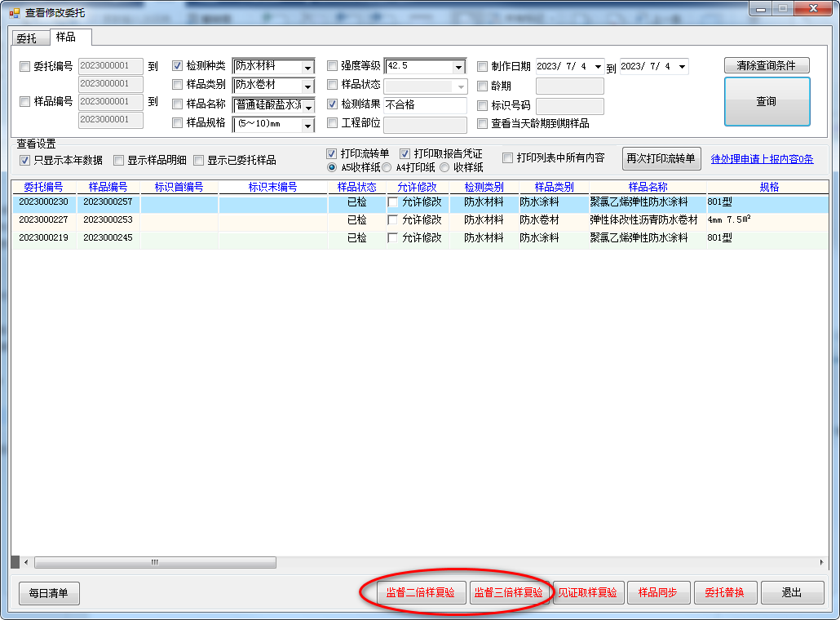Open the 制作日期 start date picker
Viewport: 840px width, 620px height.
[x=598, y=67]
